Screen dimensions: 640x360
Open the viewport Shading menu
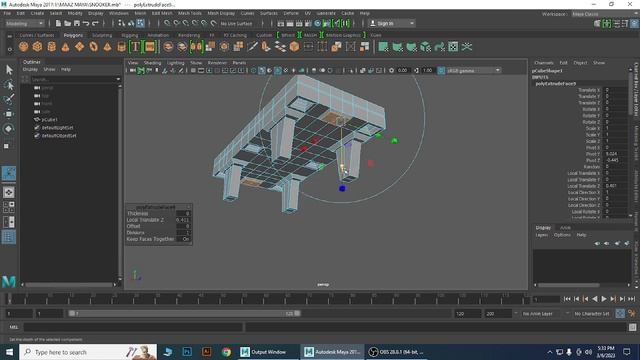coord(152,63)
